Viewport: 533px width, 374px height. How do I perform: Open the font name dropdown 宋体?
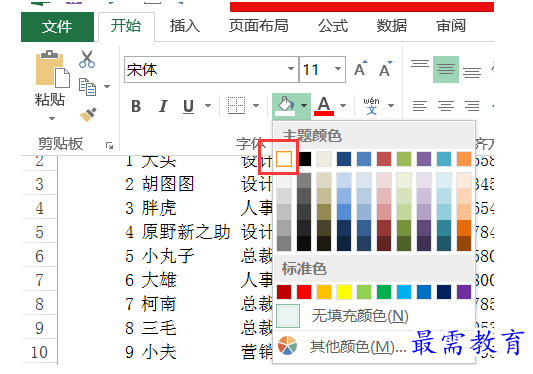point(291,69)
